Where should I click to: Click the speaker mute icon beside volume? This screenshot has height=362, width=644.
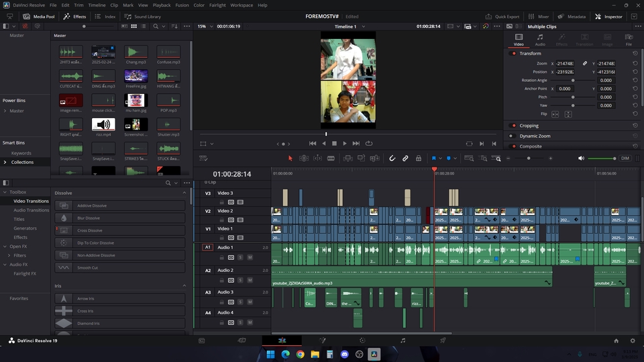pyautogui.click(x=581, y=159)
